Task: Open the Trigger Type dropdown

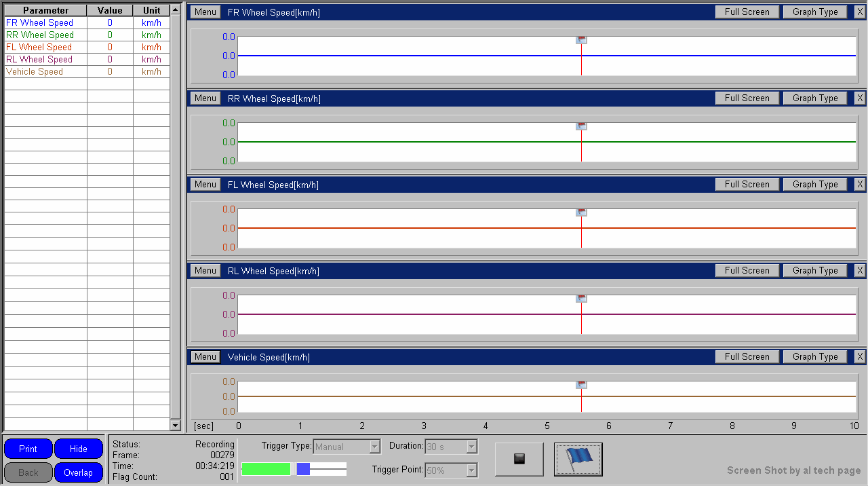Action: [374, 447]
